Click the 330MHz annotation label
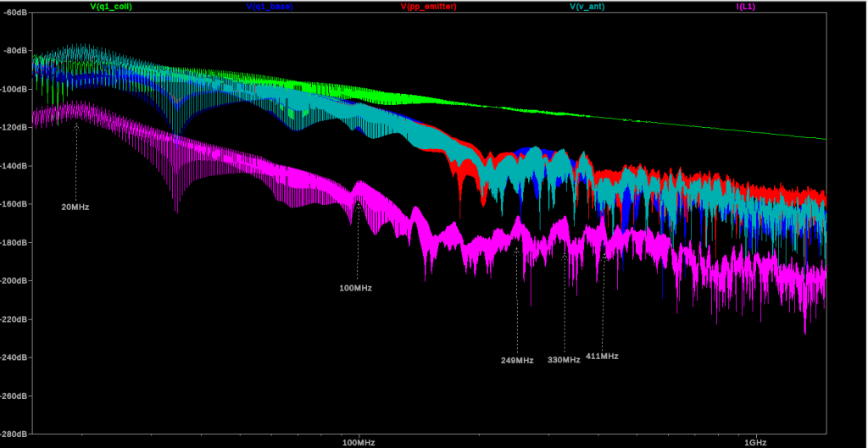 564,360
